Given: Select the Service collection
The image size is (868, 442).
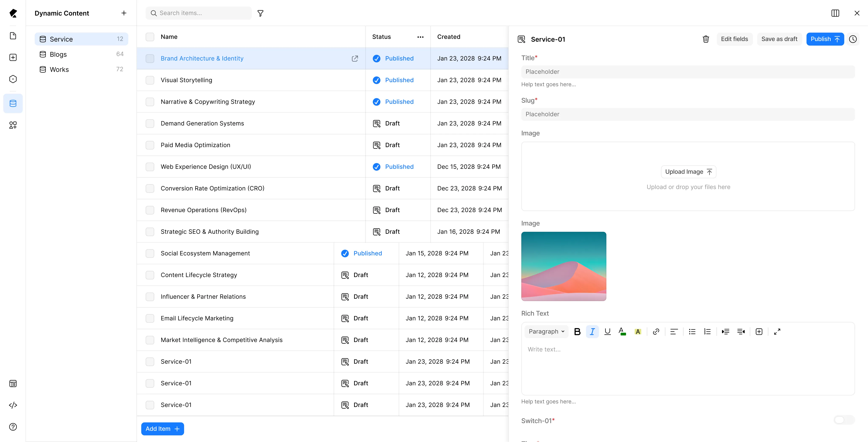Looking at the screenshot, I should point(81,39).
